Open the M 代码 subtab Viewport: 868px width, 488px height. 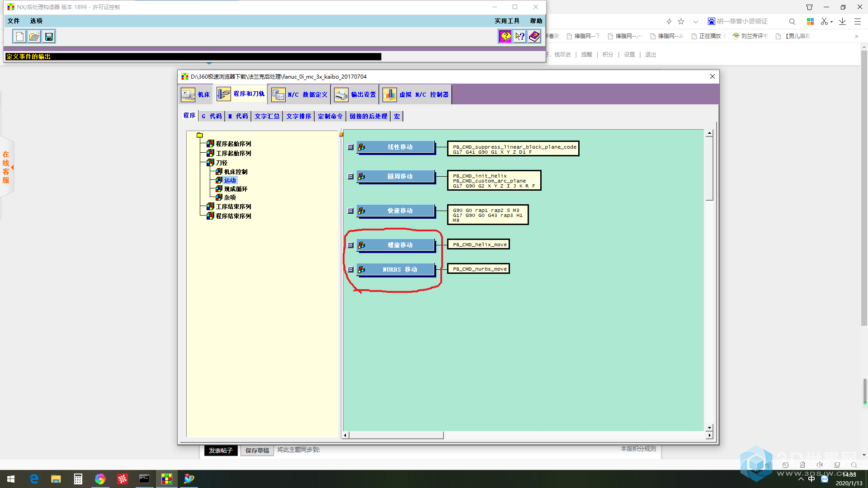[238, 116]
